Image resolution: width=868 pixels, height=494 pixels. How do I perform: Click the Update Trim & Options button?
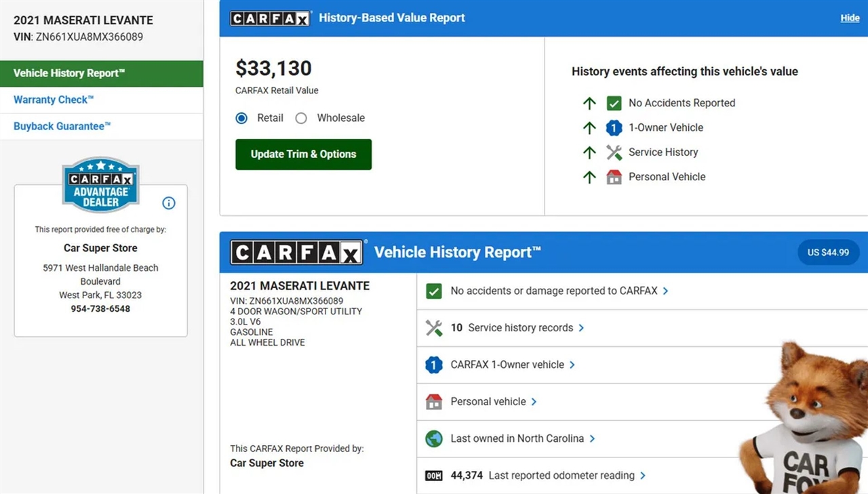click(303, 155)
